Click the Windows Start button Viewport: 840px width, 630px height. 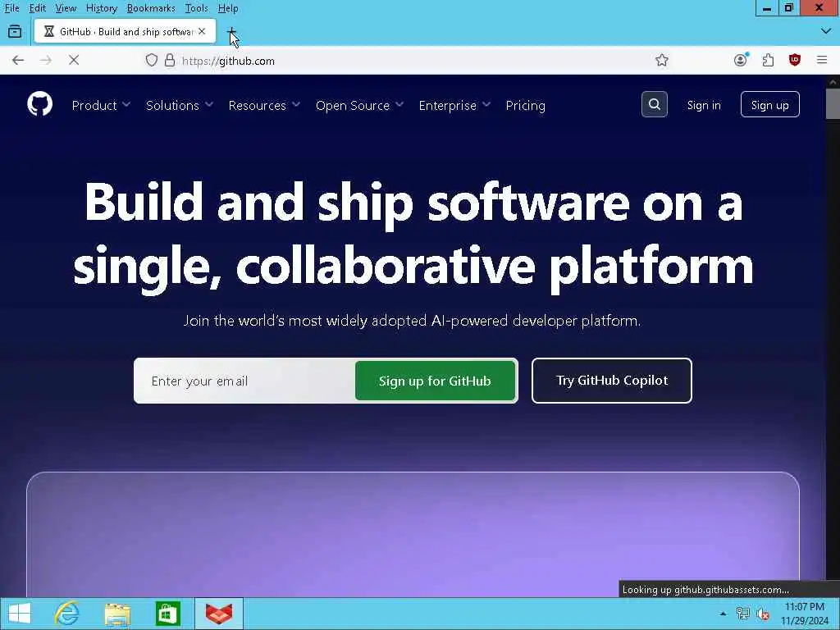tap(20, 614)
